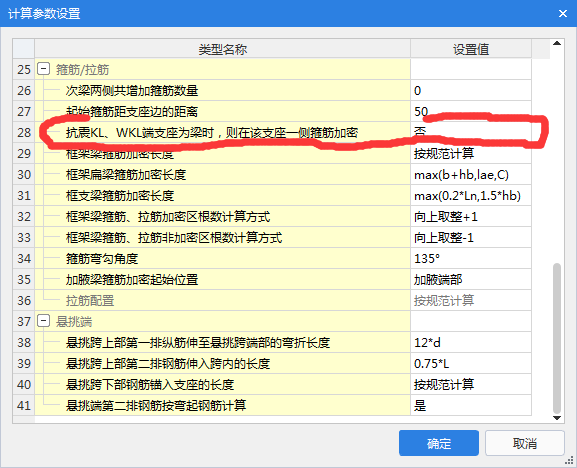Click the scrollbar down arrow
Viewport: 577px width, 468px height.
pyautogui.click(x=557, y=418)
